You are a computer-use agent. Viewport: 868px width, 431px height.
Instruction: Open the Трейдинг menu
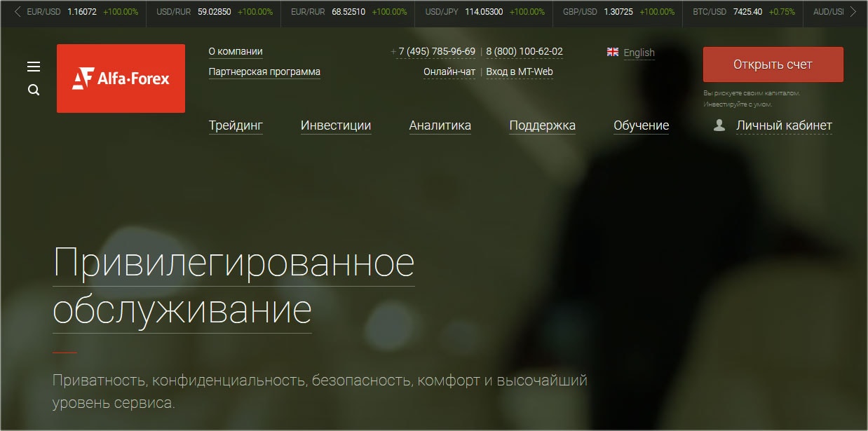(236, 125)
